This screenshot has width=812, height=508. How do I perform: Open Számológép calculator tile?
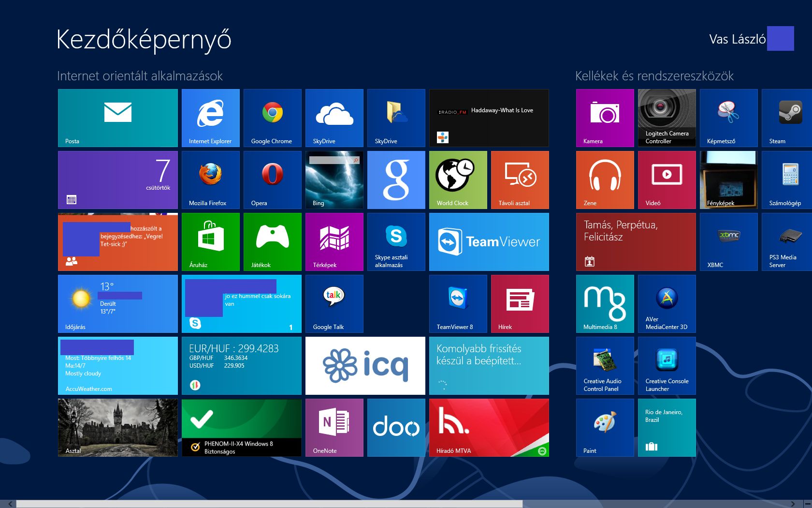coord(787,180)
